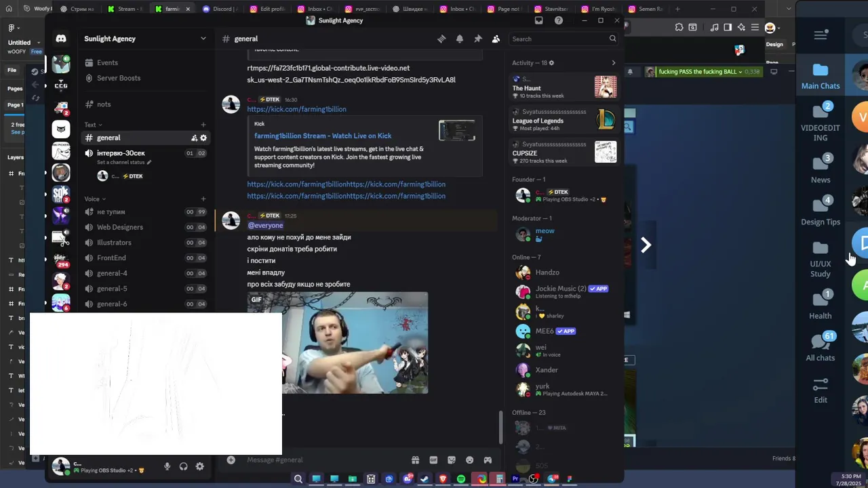
Task: Edit the 'Set a channel status' text
Action: click(x=124, y=163)
